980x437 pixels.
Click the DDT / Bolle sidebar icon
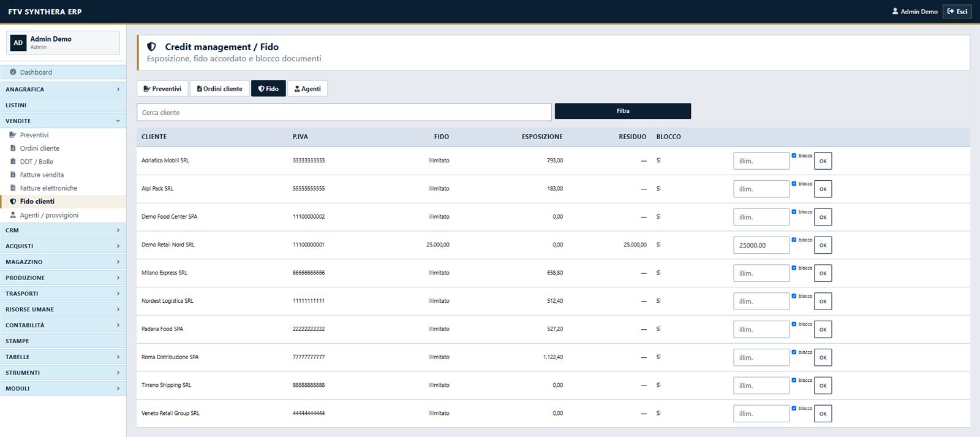13,162
